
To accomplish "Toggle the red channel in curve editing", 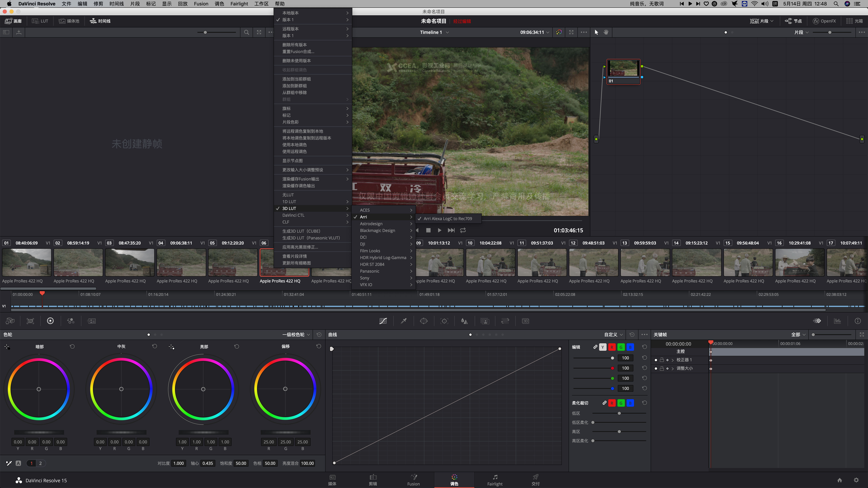I will (612, 347).
